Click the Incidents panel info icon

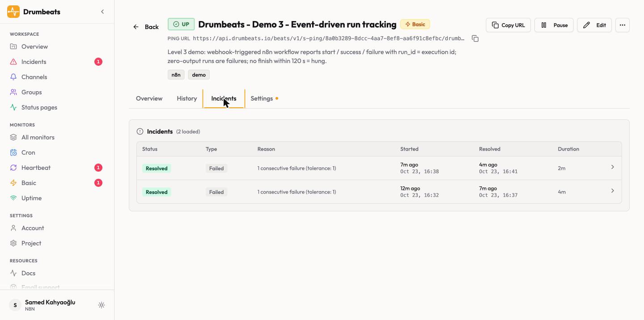[140, 131]
